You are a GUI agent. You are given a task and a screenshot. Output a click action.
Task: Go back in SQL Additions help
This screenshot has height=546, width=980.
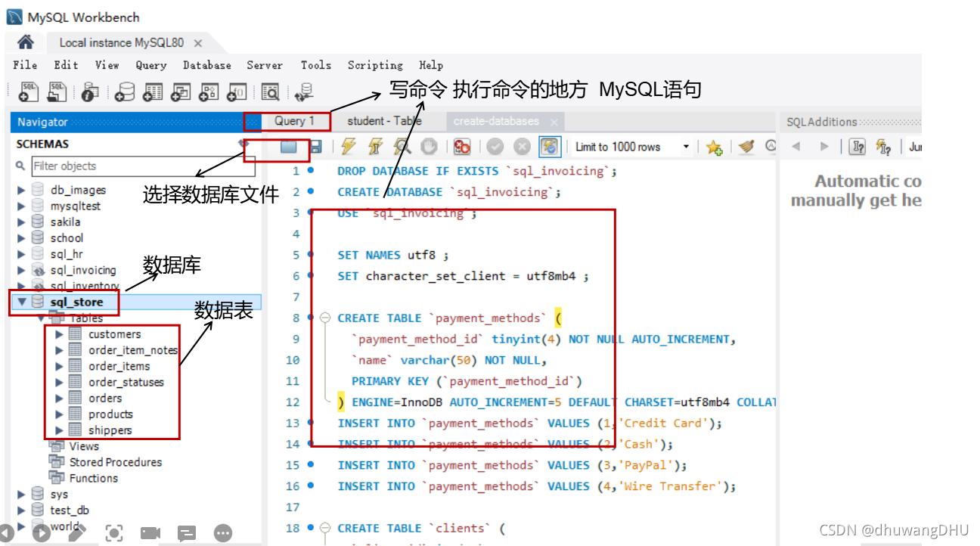(x=795, y=147)
